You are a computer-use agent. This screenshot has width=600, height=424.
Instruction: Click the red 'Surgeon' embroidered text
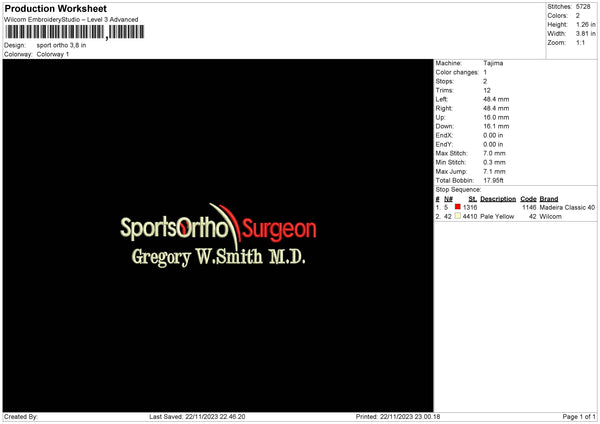click(279, 230)
